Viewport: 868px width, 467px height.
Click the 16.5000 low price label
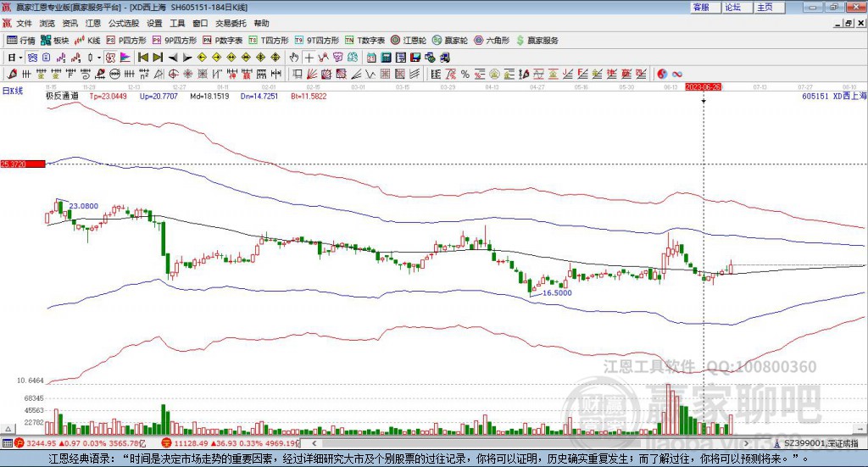(557, 292)
